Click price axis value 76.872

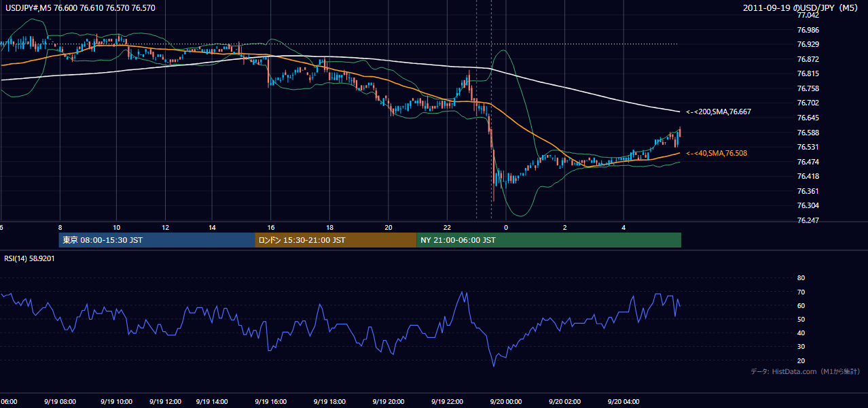coord(809,59)
